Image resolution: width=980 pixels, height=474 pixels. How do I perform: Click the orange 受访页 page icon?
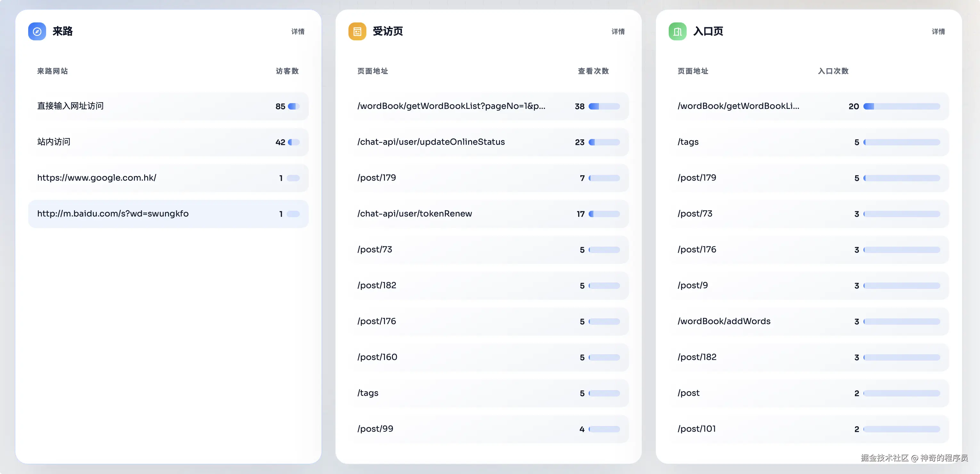(357, 32)
